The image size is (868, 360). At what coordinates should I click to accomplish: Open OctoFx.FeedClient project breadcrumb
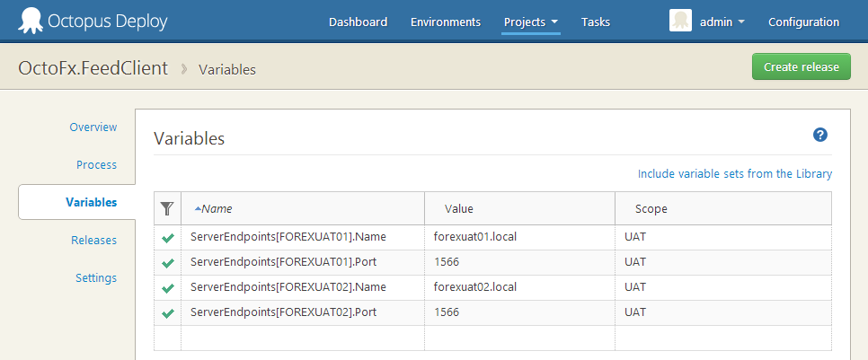[93, 68]
